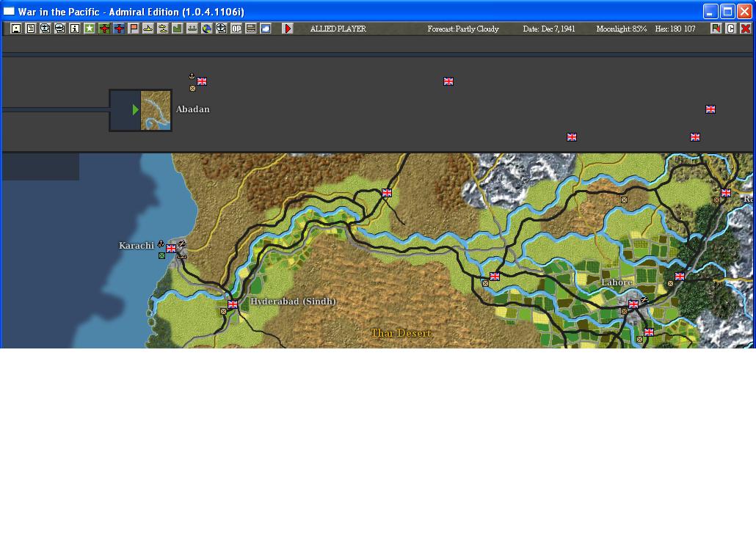Click the airfield icon beside Lahore flag
Image resolution: width=756 pixels, height=559 pixels.
point(644,300)
